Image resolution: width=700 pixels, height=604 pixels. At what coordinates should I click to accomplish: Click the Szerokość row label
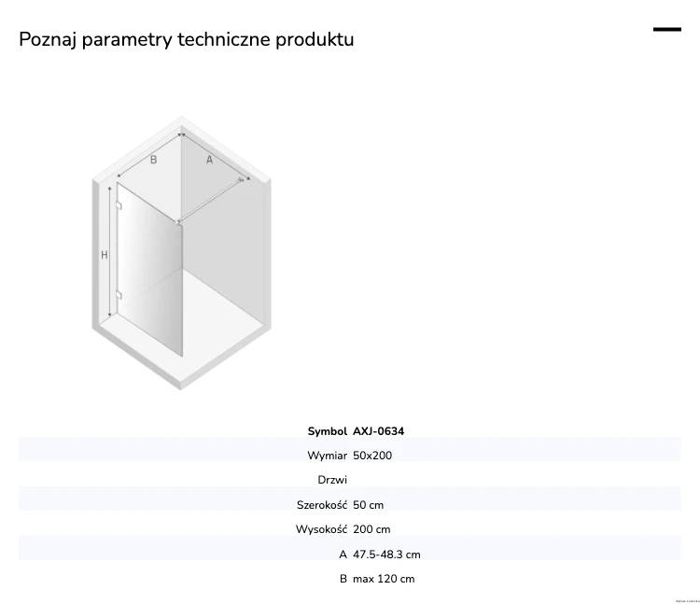click(322, 504)
